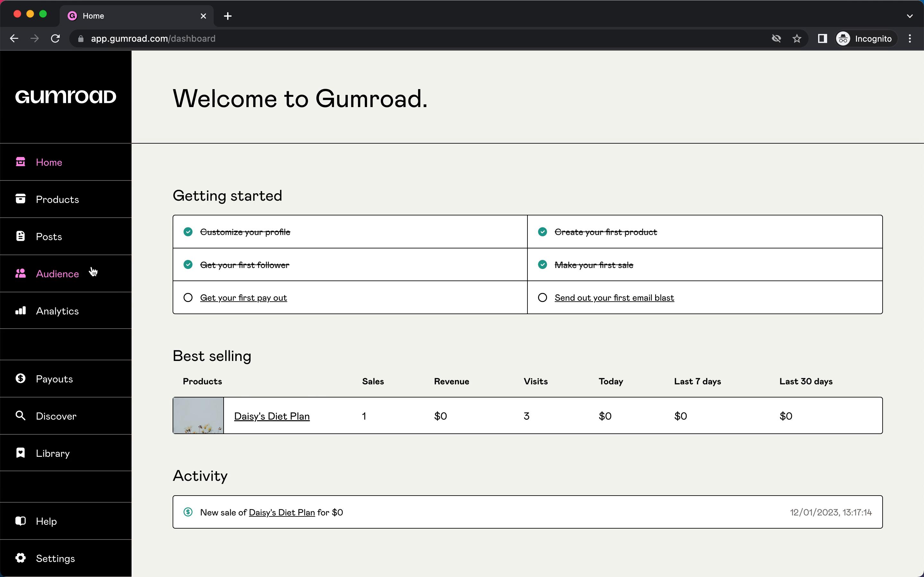Viewport: 924px width, 577px height.
Task: Open the Discover section
Action: click(56, 415)
